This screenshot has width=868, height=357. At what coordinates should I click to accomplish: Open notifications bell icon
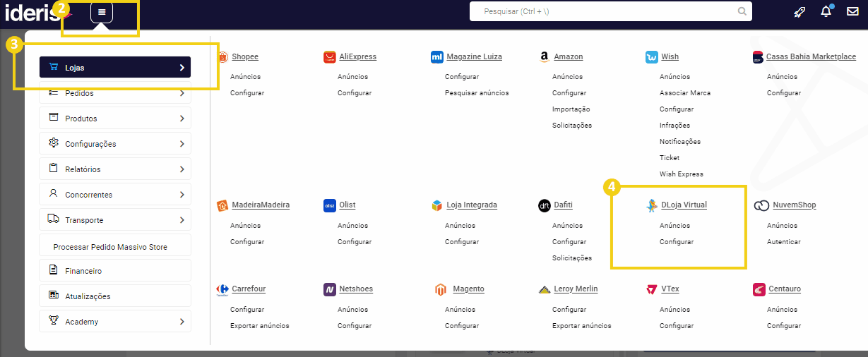pyautogui.click(x=826, y=11)
